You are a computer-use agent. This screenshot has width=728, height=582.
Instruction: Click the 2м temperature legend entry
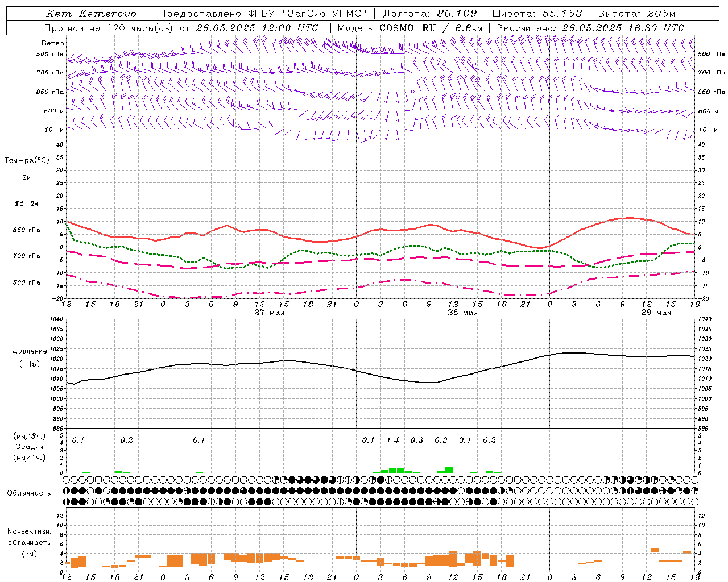(27, 178)
